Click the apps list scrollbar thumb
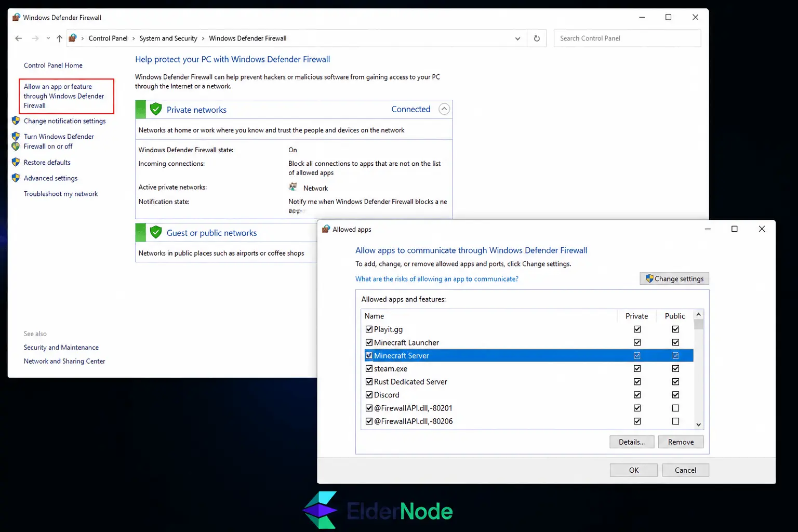 [x=699, y=324]
